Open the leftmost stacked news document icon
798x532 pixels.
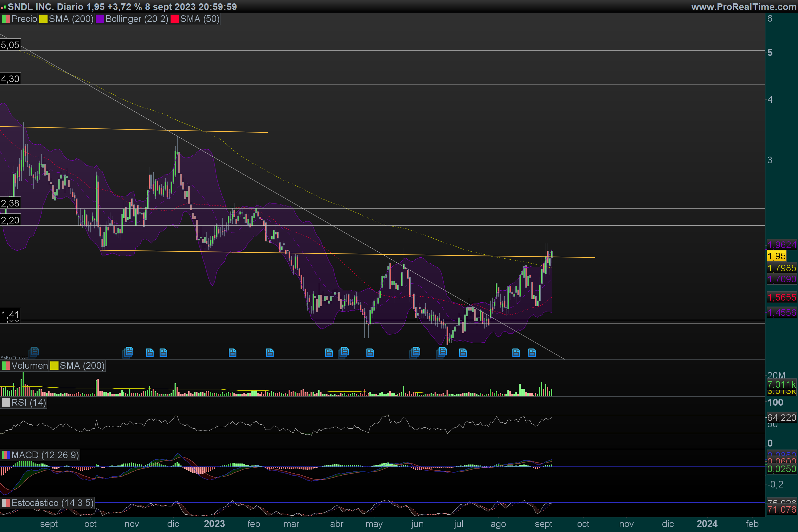pos(34,352)
